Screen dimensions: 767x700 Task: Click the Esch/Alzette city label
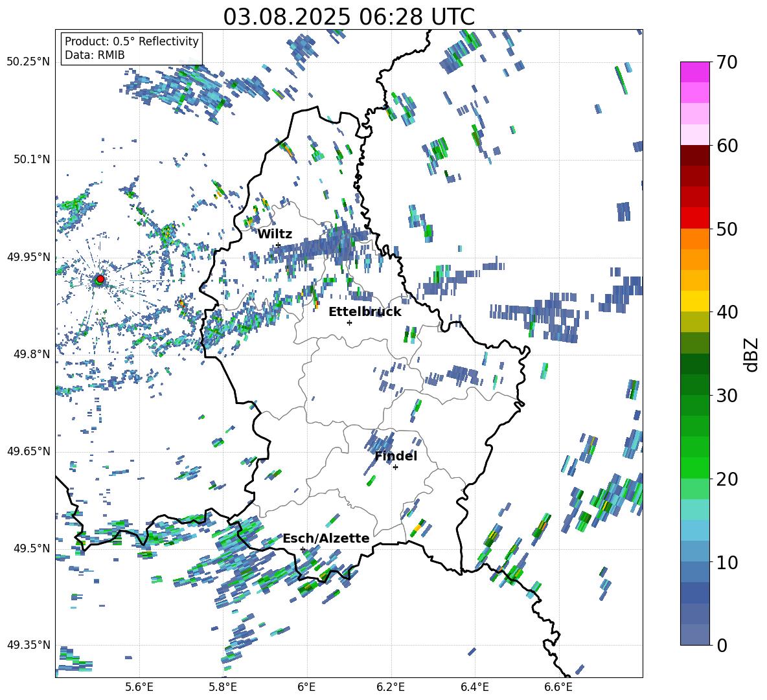(x=326, y=538)
